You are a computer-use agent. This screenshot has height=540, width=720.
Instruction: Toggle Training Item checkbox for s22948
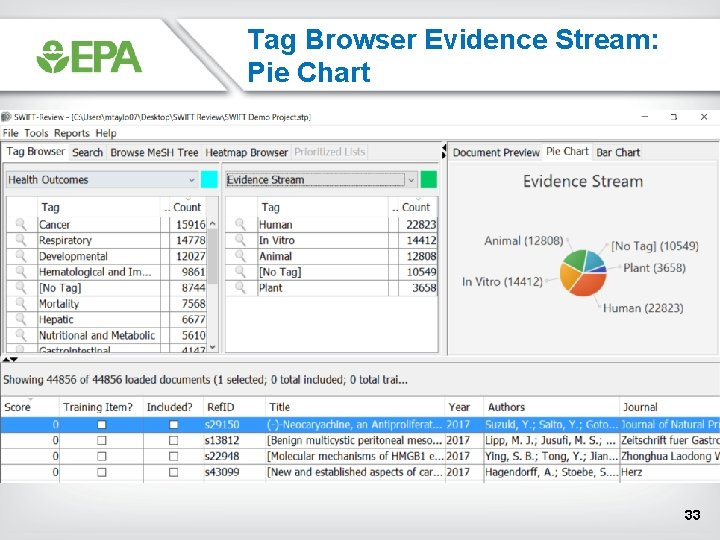coord(101,456)
